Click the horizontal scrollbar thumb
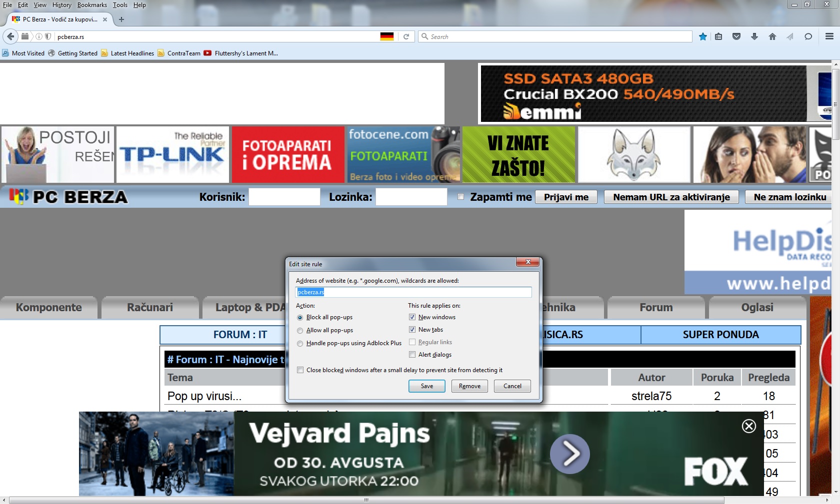This screenshot has width=840, height=504. 366,500
